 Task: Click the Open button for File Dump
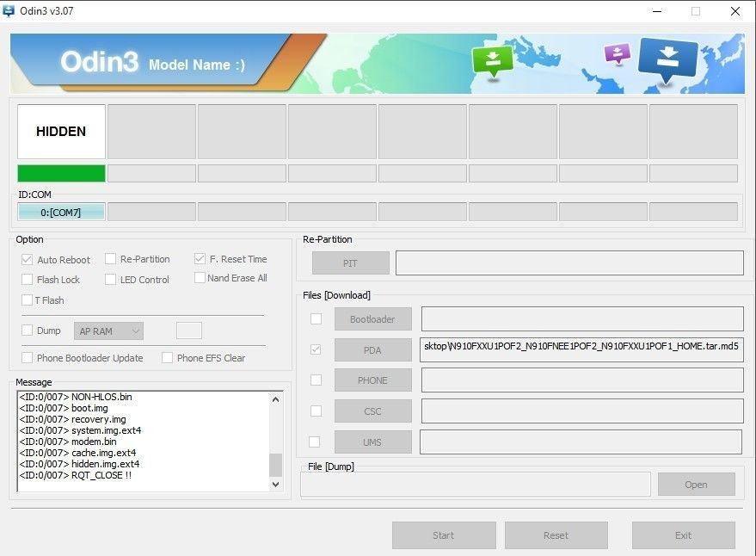(696, 484)
